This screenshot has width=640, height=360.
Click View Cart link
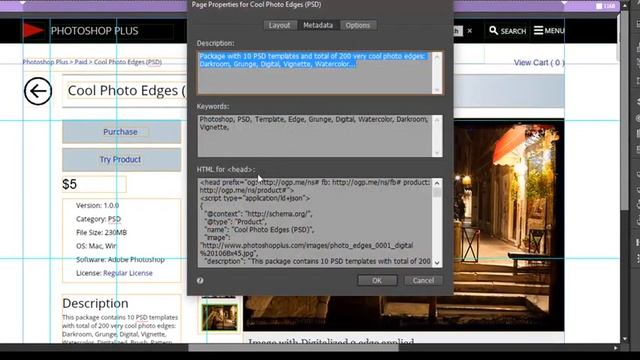coord(539,63)
